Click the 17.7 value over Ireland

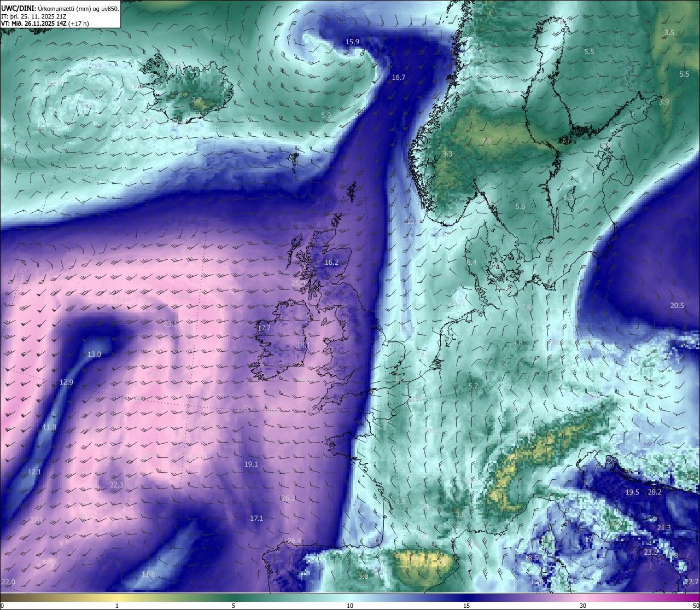(x=264, y=328)
